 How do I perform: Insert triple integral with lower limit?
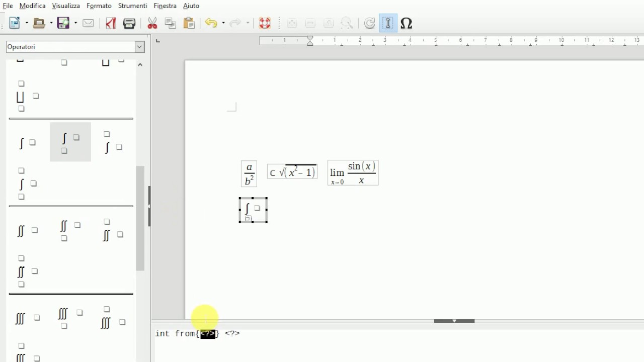coord(70,318)
